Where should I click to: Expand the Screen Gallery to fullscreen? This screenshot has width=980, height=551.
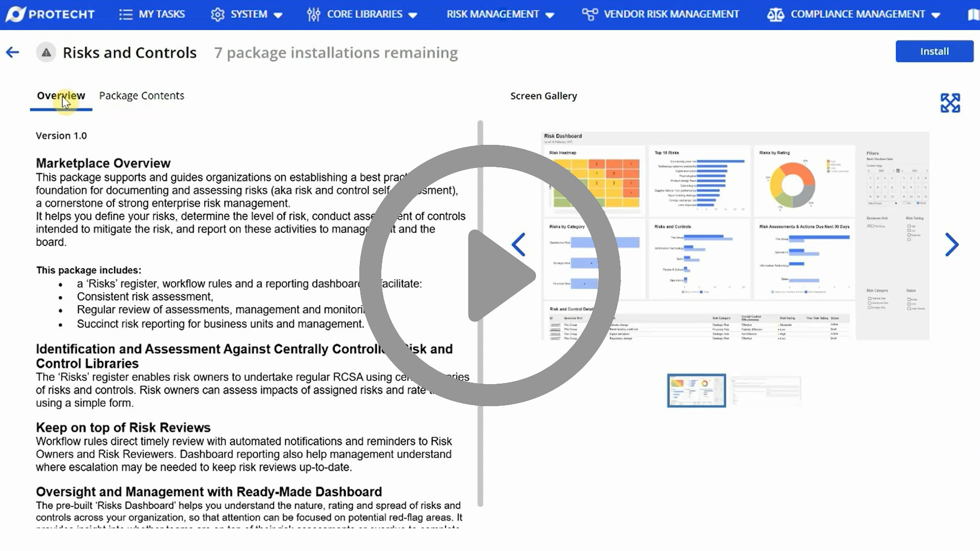950,102
